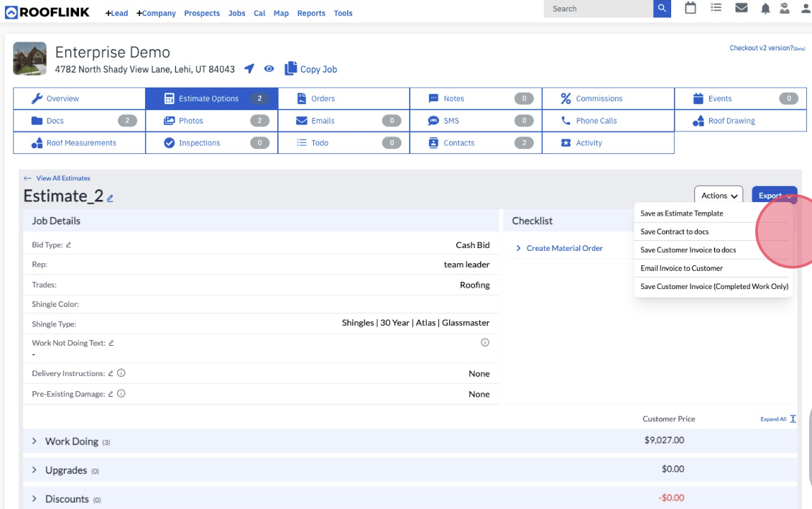Viewport: 812px width, 509px height.
Task: Open Cal in top navigation
Action: click(x=259, y=13)
